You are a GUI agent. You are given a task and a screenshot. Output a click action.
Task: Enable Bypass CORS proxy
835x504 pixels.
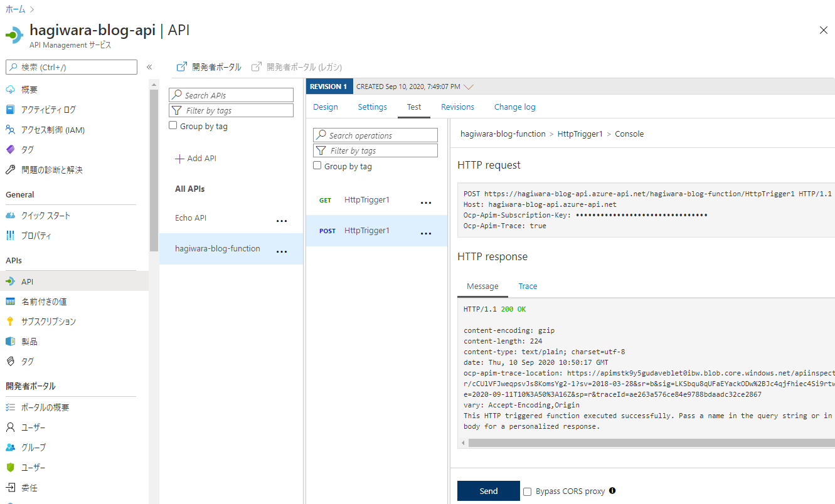tap(527, 491)
